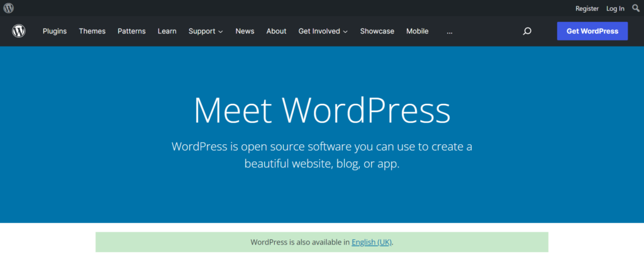Click the Get WordPress button
This screenshot has height=274, width=644.
pos(592,31)
